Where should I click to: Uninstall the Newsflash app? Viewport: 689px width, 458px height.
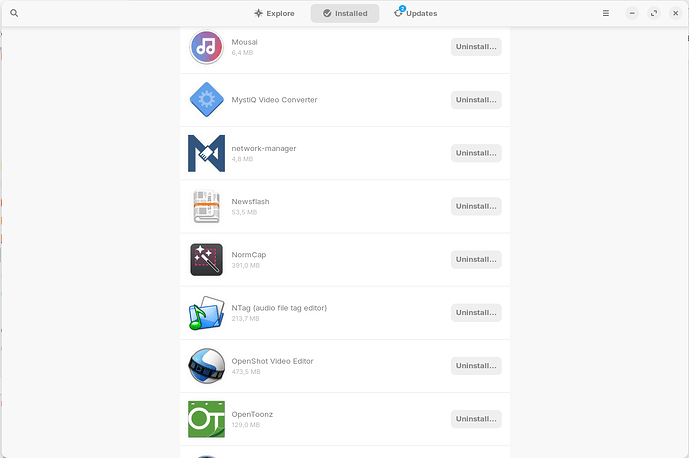[x=476, y=206]
